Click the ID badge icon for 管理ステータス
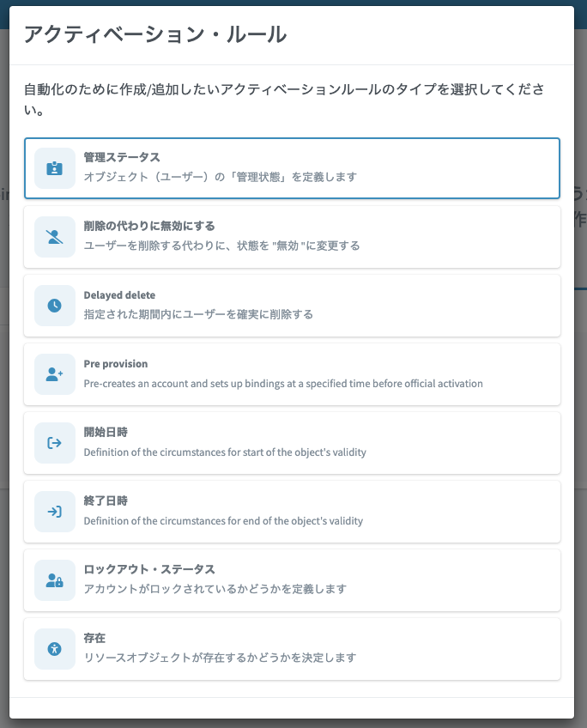This screenshot has height=728, width=587. point(55,168)
